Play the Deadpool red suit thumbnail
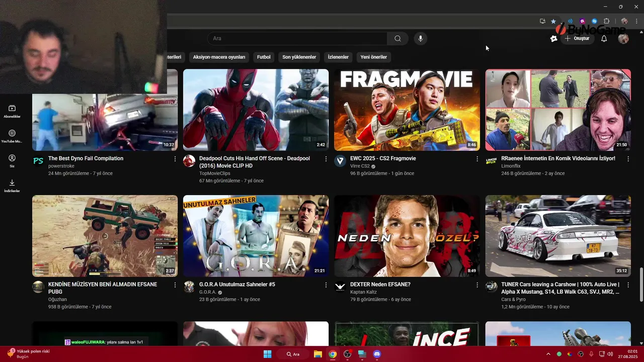The image size is (644, 362). 256,110
